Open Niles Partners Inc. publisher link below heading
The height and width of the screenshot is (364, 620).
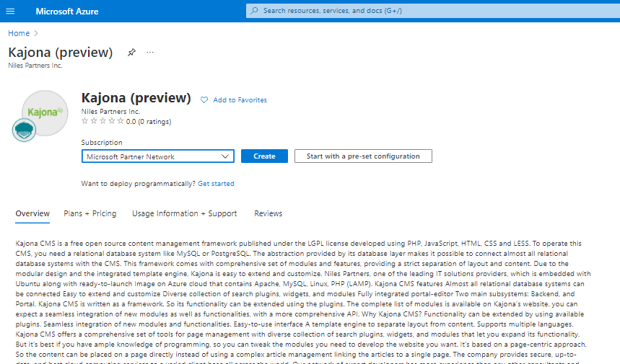point(110,112)
